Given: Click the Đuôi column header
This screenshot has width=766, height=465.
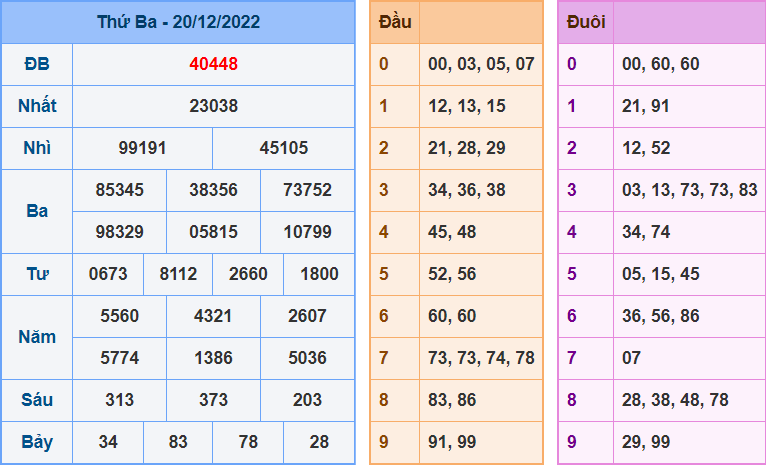Looking at the screenshot, I should click(586, 22).
